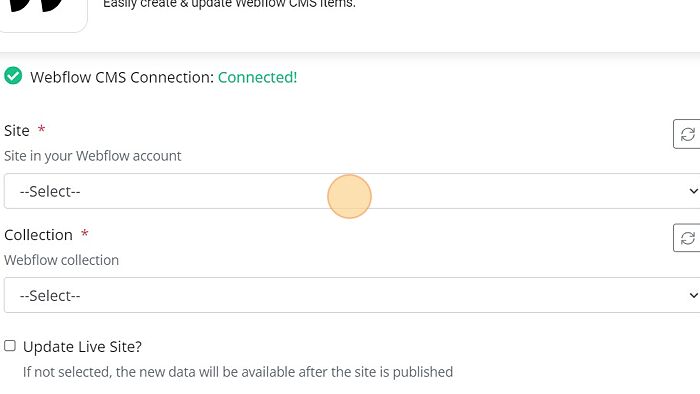Viewport: 700px width, 394px height.
Task: Click the Collection field's refresh icon
Action: [x=687, y=238]
